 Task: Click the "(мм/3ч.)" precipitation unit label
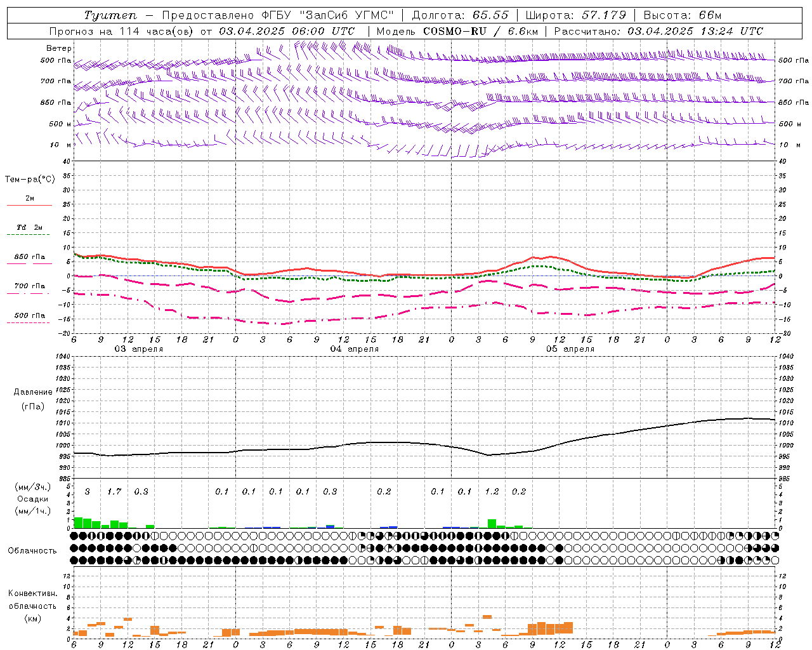tap(33, 487)
